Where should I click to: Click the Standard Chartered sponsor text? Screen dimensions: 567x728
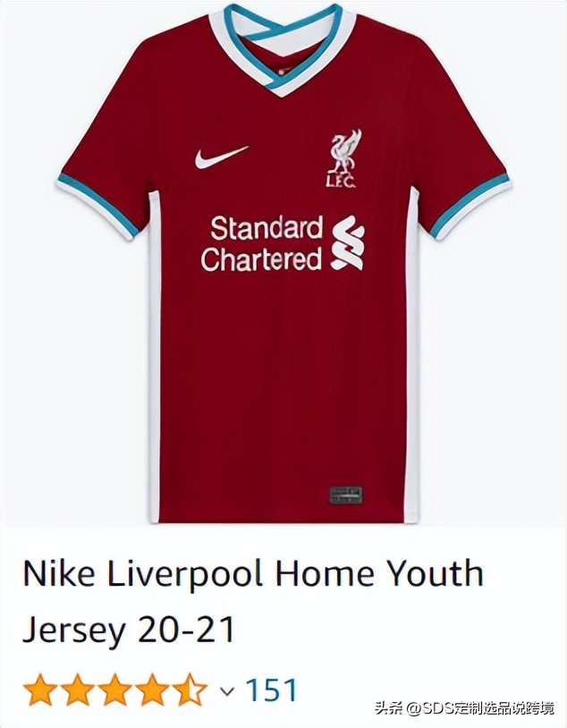(x=262, y=243)
